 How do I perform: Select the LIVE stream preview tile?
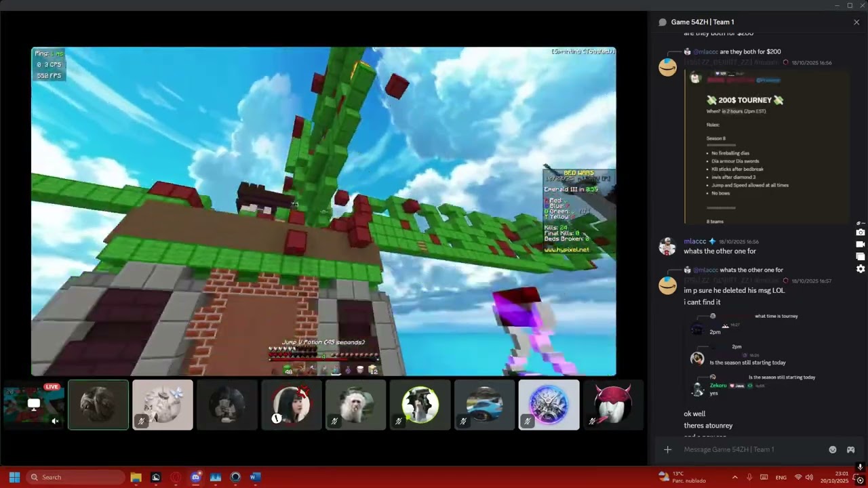coord(34,405)
